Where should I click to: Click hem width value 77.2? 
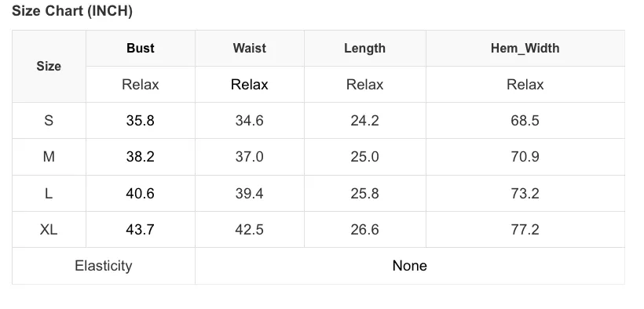tap(525, 229)
